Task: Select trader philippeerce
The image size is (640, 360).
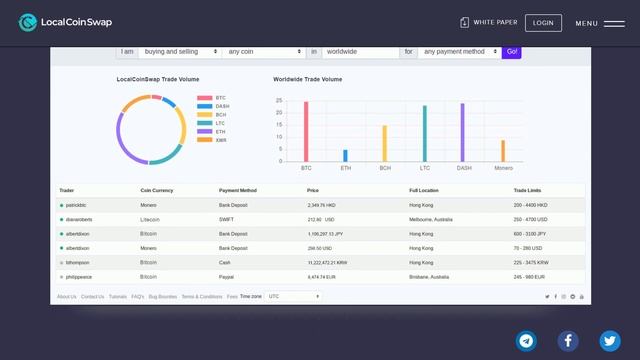Action: tap(79, 277)
